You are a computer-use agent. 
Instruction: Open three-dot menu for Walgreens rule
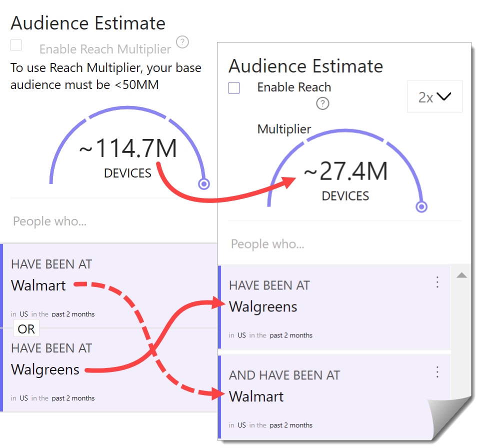437,282
